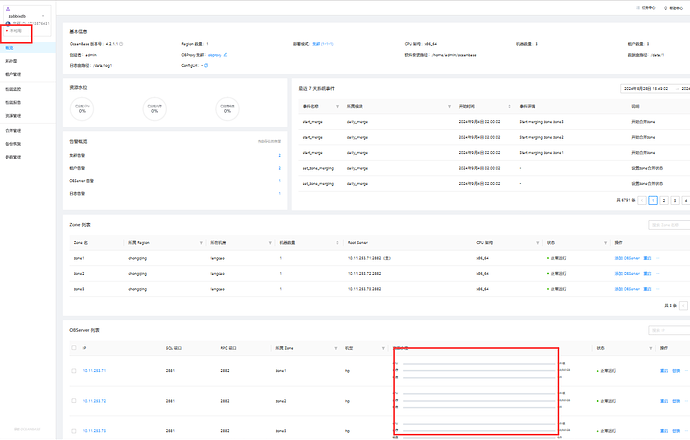Open the 10.11.253.71 OBServer IP link
The width and height of the screenshot is (690, 440).
pyautogui.click(x=94, y=370)
